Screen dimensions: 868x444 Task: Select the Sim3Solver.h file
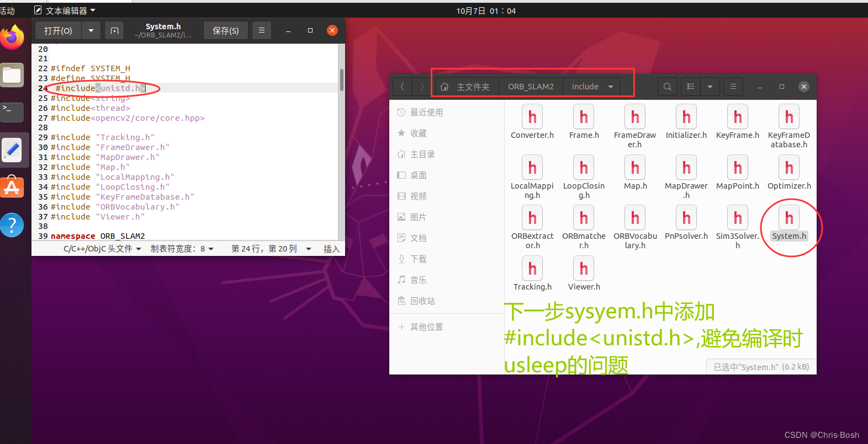click(x=738, y=227)
